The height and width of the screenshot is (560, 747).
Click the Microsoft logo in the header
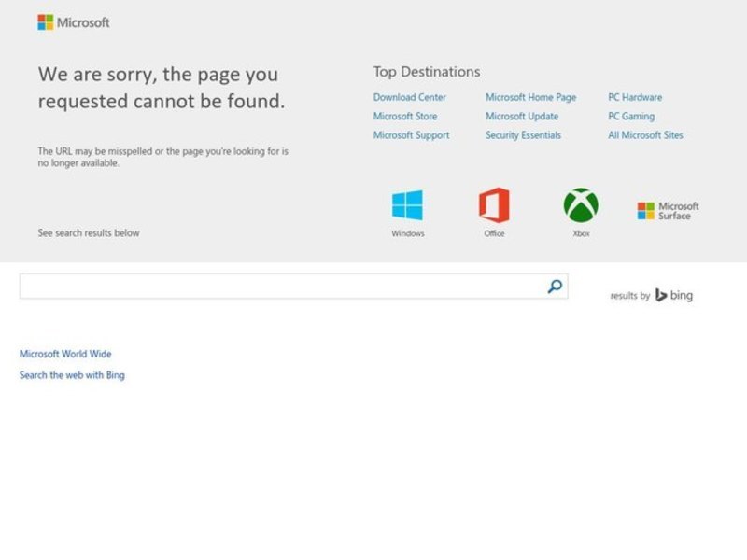[73, 22]
